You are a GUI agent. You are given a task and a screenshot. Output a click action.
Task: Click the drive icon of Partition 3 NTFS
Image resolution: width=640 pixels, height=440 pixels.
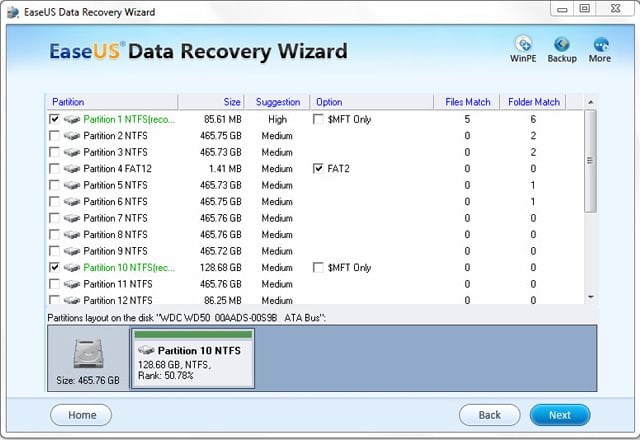(x=72, y=152)
